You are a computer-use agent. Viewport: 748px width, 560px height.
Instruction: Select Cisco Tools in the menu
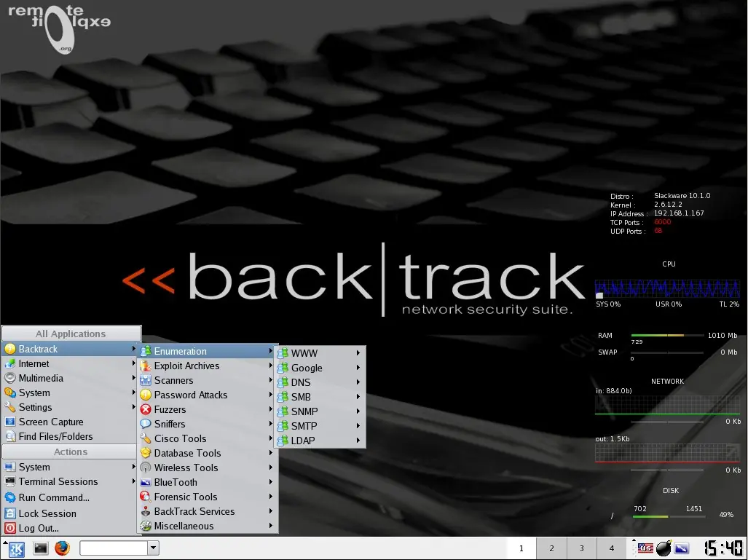tap(208, 439)
